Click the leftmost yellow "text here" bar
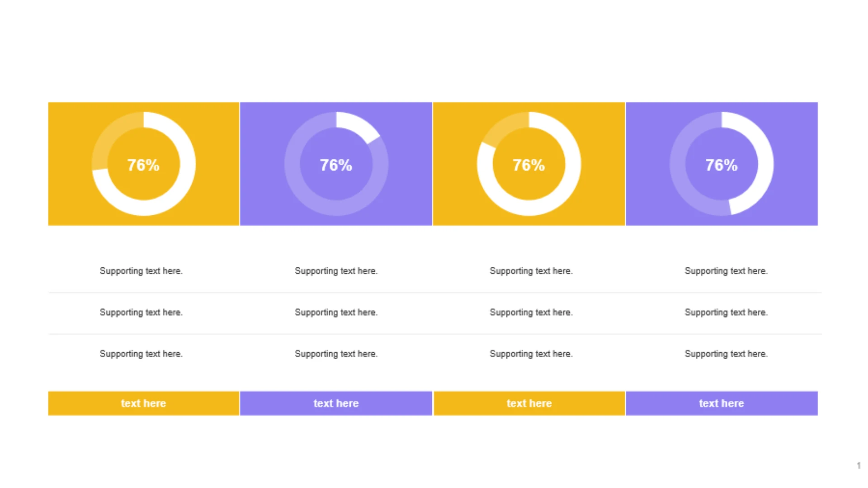Viewport: 868px width, 488px height. tap(143, 403)
